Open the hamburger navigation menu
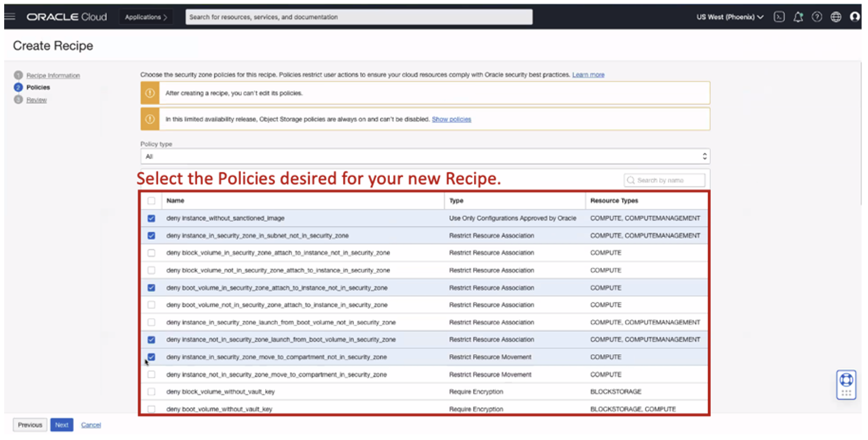868x440 pixels. [10, 16]
